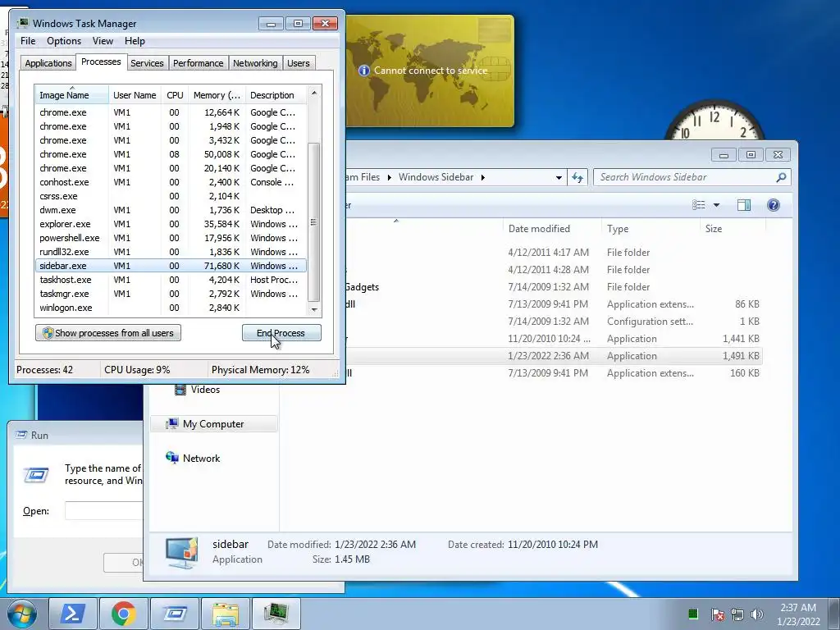
Task: Click the taskbar clock showing 2:37 AM
Action: (797, 614)
